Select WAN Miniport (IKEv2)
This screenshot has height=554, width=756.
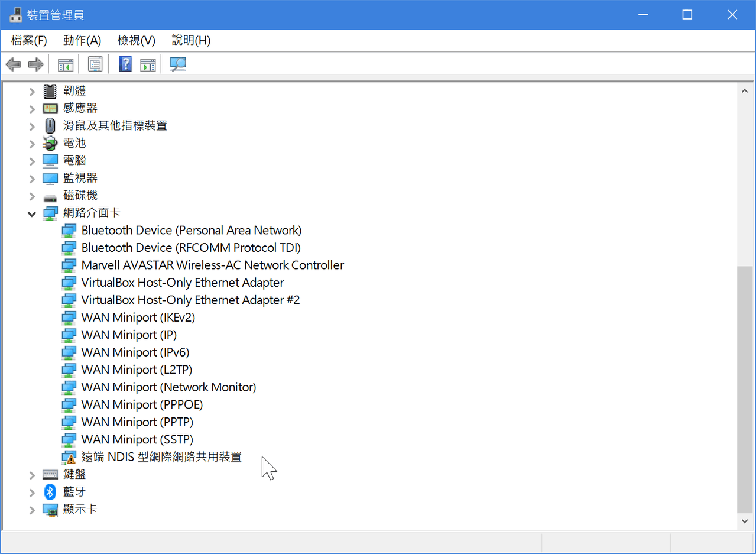pos(138,318)
